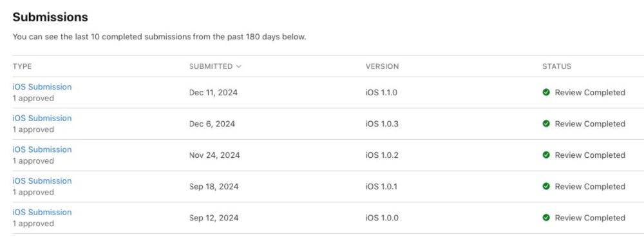The width and height of the screenshot is (644, 250).
Task: Open iOS Submission link dated Dec 6, 2024
Action: coord(42,118)
